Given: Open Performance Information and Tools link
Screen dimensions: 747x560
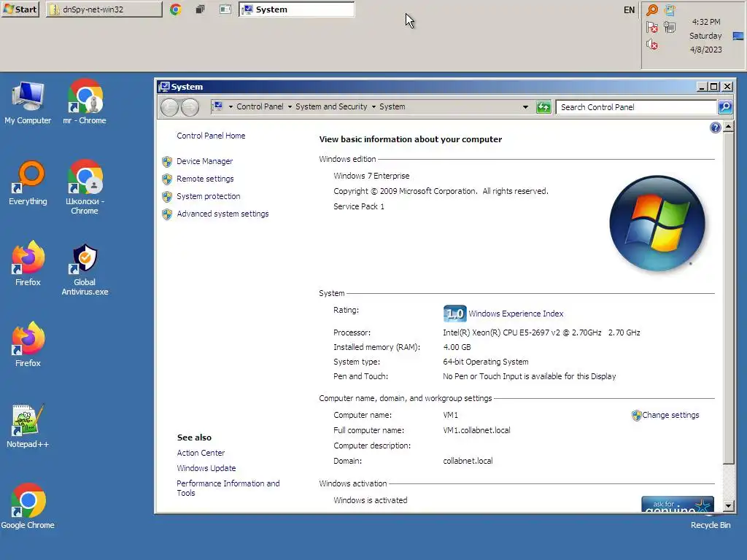Looking at the screenshot, I should coord(228,488).
